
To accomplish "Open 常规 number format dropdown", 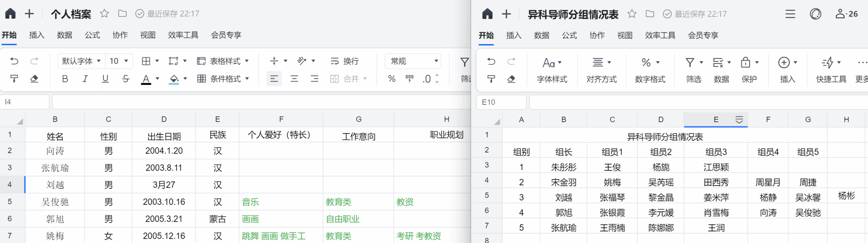I will [x=413, y=61].
